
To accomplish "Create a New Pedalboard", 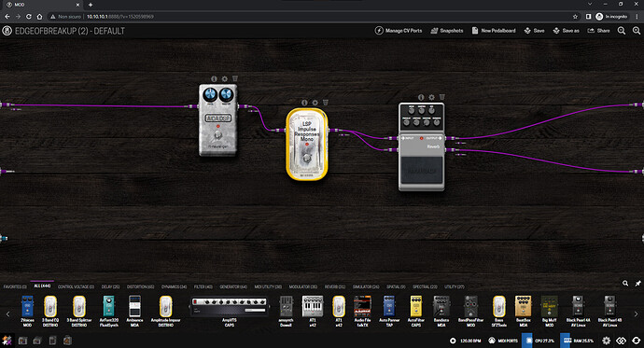I will click(x=494, y=31).
